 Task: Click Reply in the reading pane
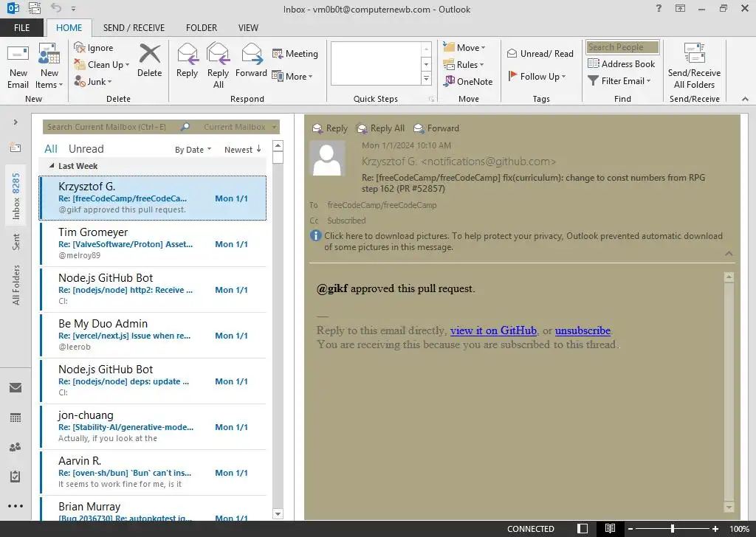(x=330, y=128)
